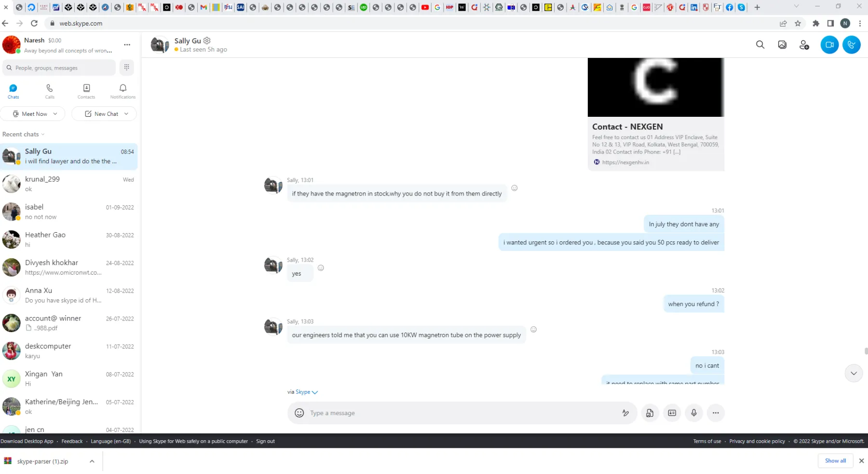
Task: Open Chrome's tab search dropdown
Action: tap(796, 7)
